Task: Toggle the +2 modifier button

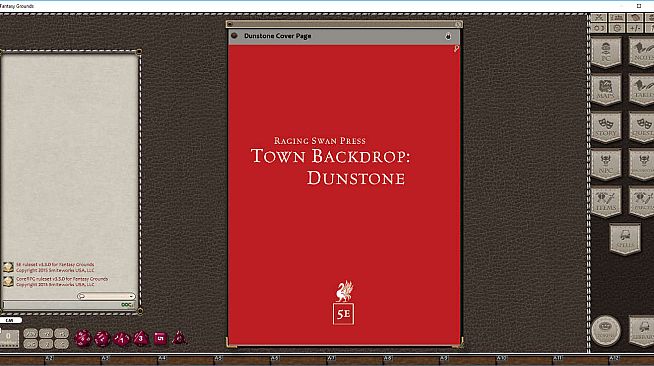Action: click(x=46, y=333)
